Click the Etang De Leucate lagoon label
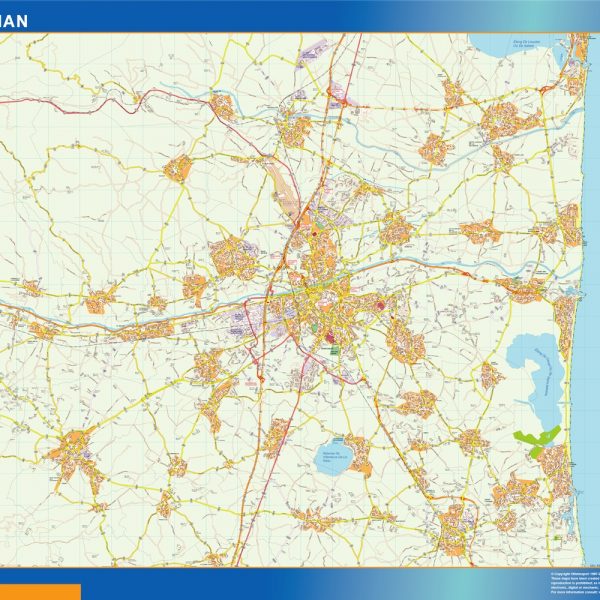The height and width of the screenshot is (600, 600). (527, 44)
